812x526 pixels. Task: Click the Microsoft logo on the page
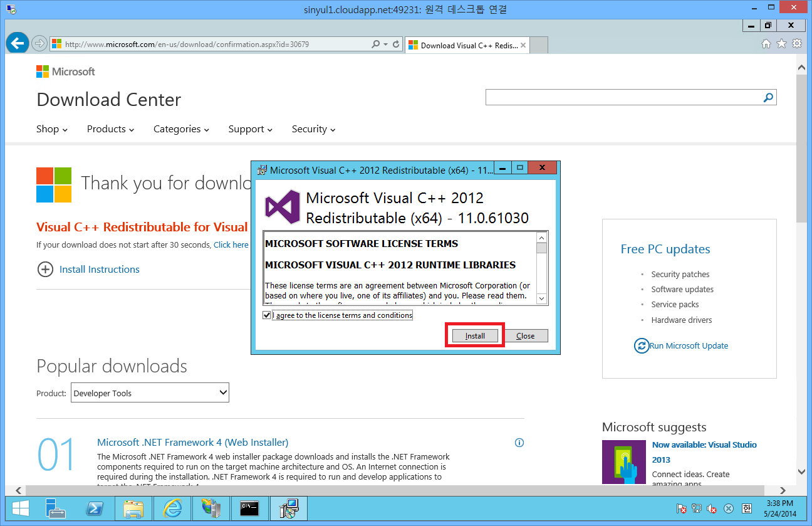tap(66, 71)
